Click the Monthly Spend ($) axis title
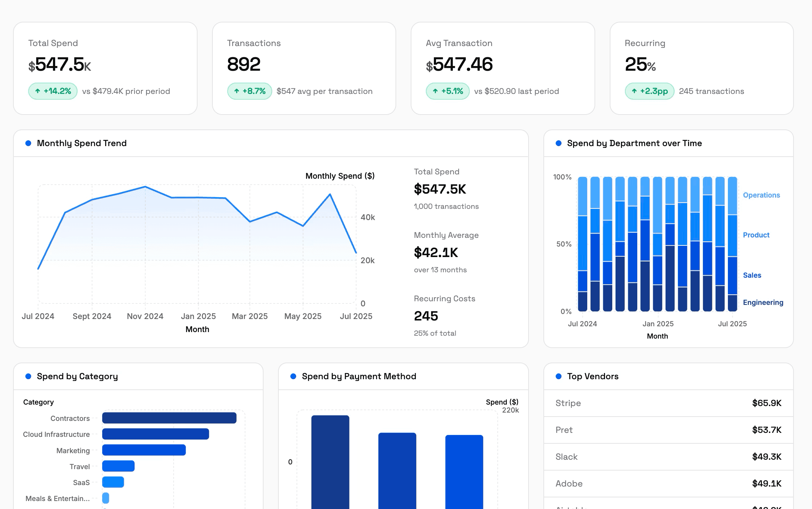The image size is (812, 509). pyautogui.click(x=340, y=176)
